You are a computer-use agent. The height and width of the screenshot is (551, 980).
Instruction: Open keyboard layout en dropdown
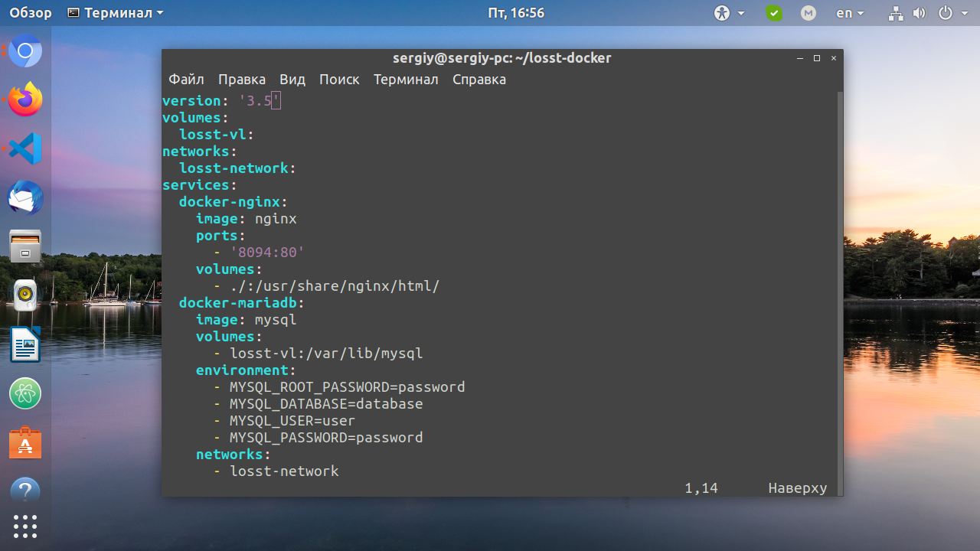[850, 13]
